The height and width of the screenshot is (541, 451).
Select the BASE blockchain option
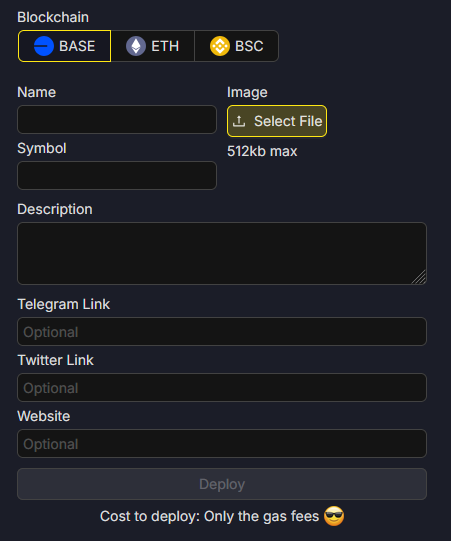65,46
